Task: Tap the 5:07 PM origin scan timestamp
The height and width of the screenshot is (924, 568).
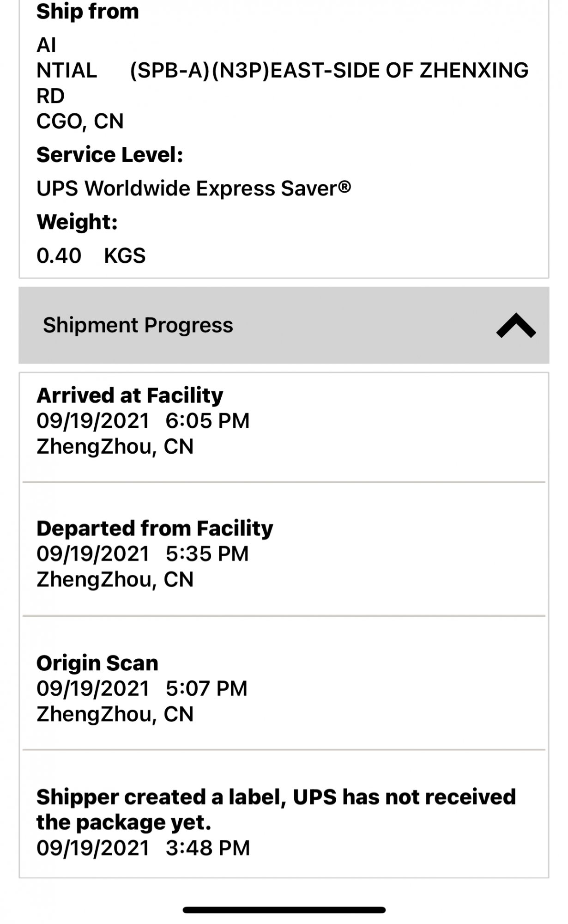Action: [x=206, y=689]
